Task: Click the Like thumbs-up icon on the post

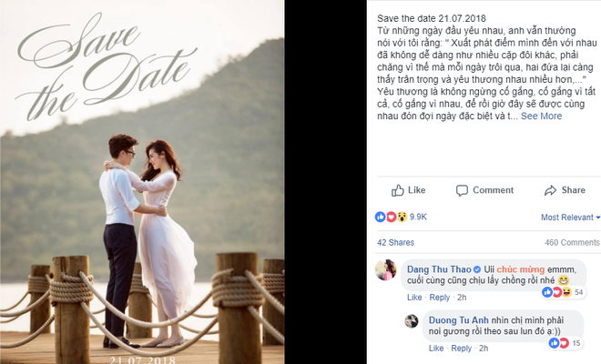Action: point(397,190)
